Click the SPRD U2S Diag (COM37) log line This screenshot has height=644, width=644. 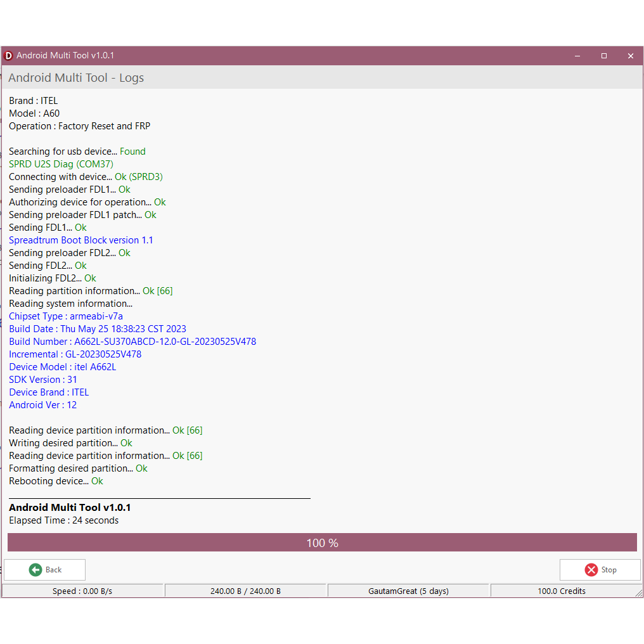coord(61,164)
